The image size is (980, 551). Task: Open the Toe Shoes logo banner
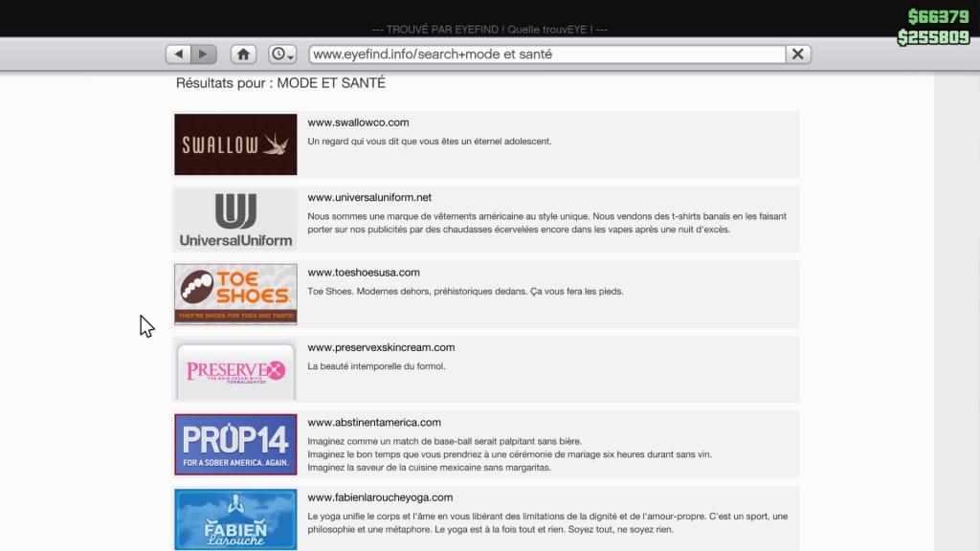tap(235, 294)
